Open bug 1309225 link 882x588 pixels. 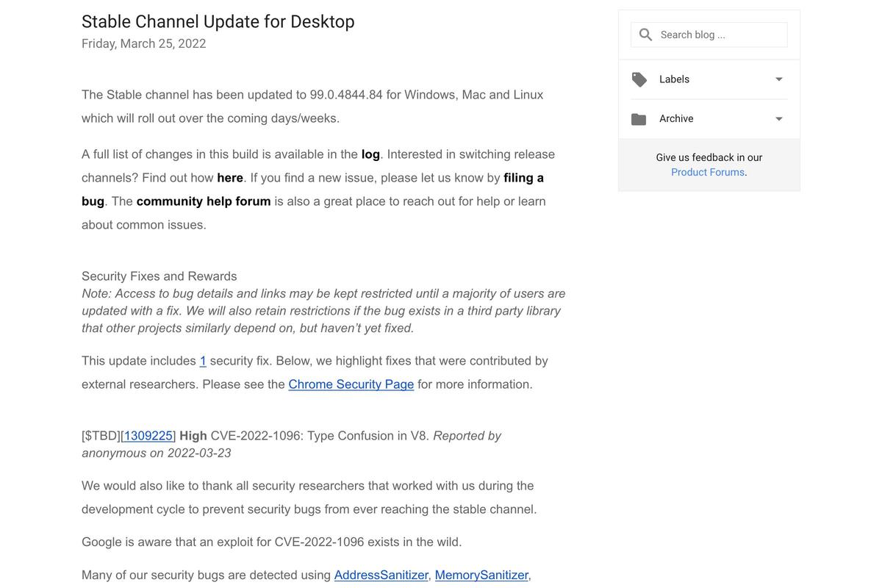[148, 436]
